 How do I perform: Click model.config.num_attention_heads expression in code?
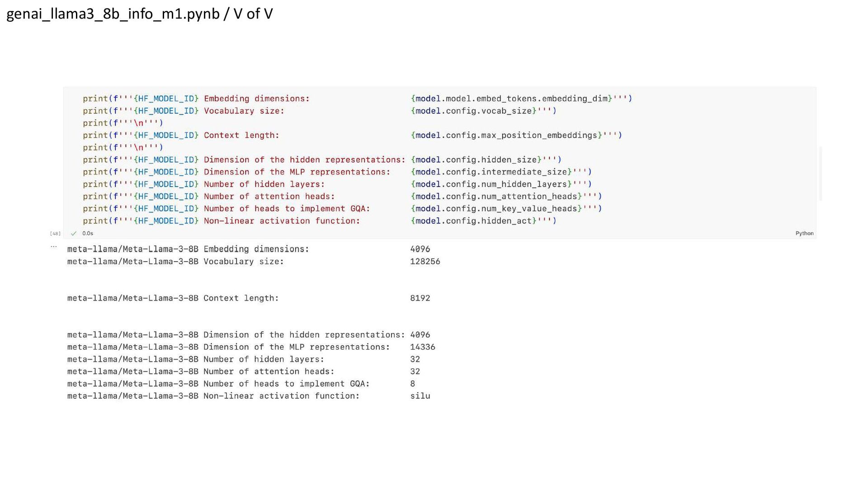[496, 197]
